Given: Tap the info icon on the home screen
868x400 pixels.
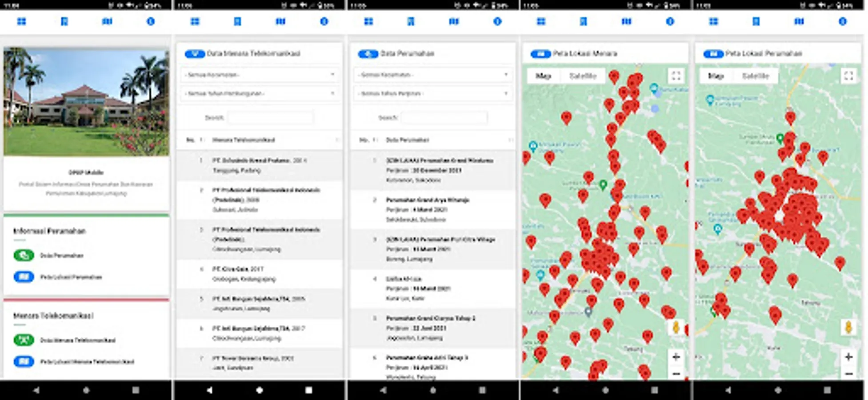Looking at the screenshot, I should [x=151, y=21].
